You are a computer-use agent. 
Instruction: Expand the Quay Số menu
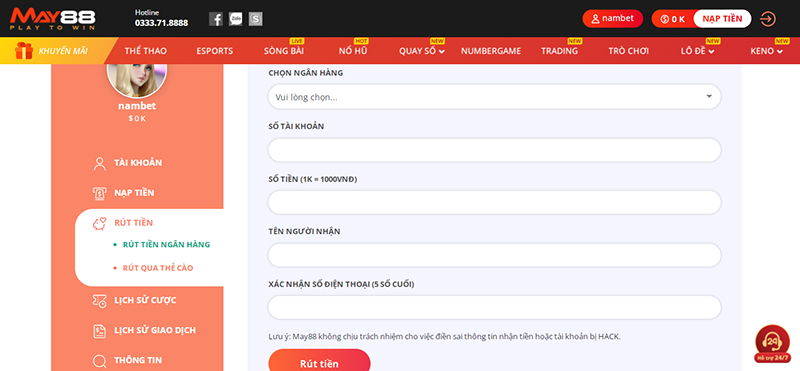tap(421, 51)
